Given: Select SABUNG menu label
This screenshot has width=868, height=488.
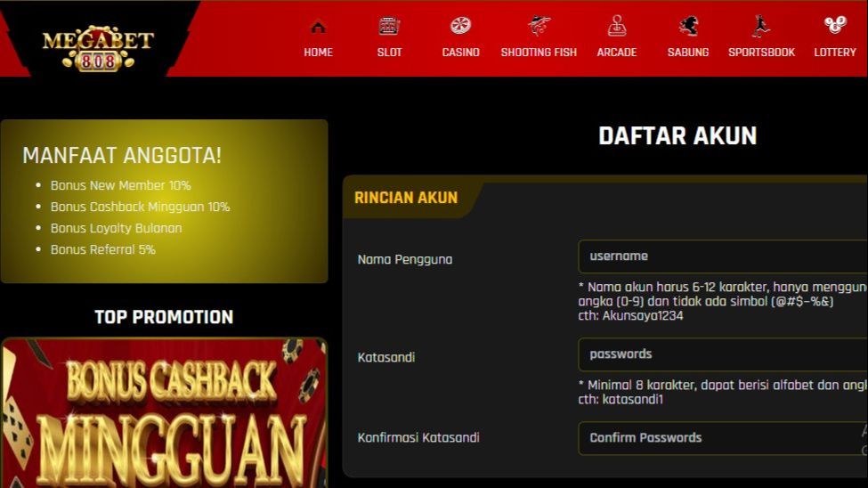Looking at the screenshot, I should [688, 52].
